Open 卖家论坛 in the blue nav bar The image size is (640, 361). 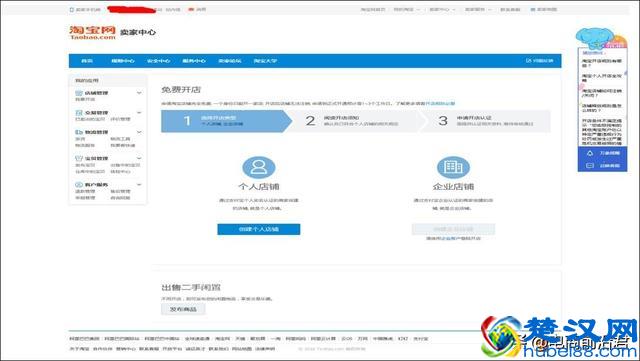pyautogui.click(x=230, y=61)
